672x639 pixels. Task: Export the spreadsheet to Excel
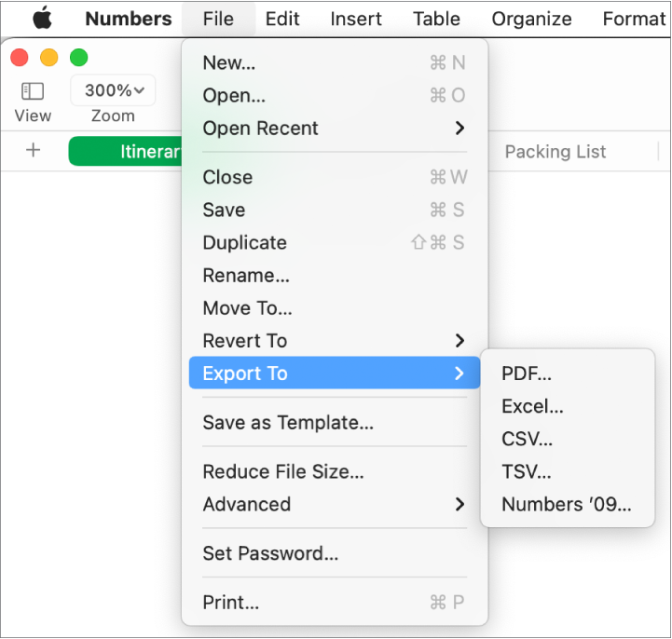click(532, 406)
